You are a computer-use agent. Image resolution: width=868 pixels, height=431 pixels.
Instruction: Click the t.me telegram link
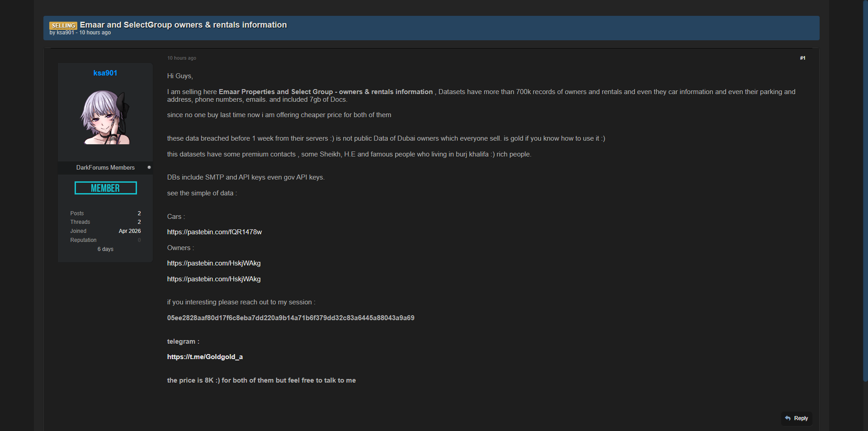[x=205, y=357]
